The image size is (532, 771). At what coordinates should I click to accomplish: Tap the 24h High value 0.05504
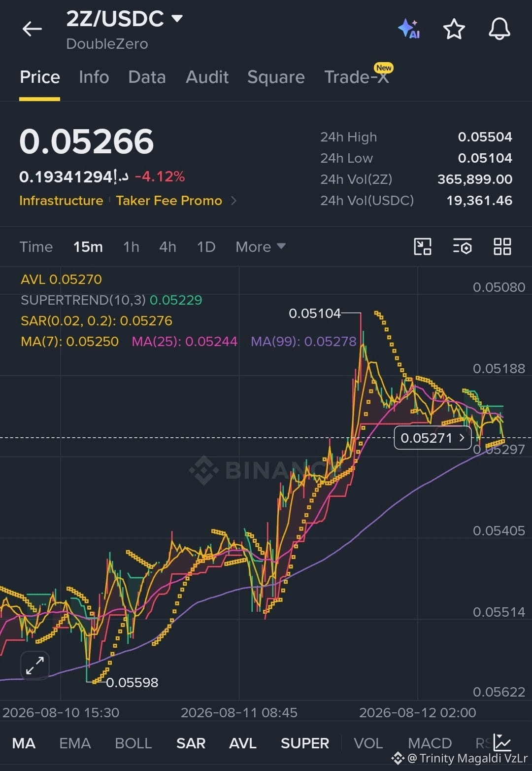click(x=485, y=137)
